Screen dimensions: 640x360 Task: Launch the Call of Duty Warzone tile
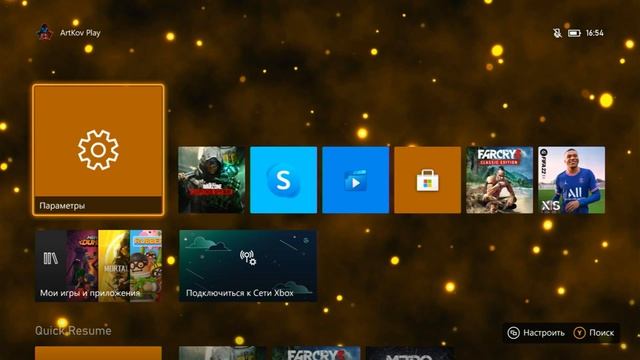point(211,180)
